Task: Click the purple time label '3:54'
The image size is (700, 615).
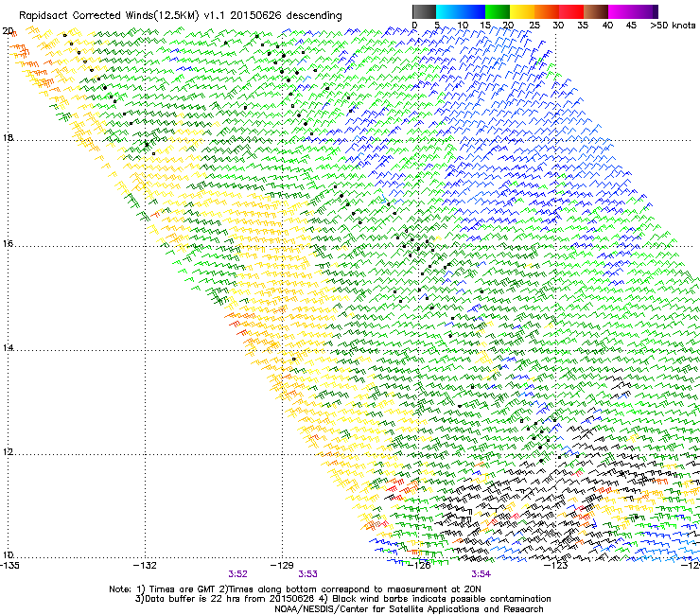Action: tap(481, 574)
